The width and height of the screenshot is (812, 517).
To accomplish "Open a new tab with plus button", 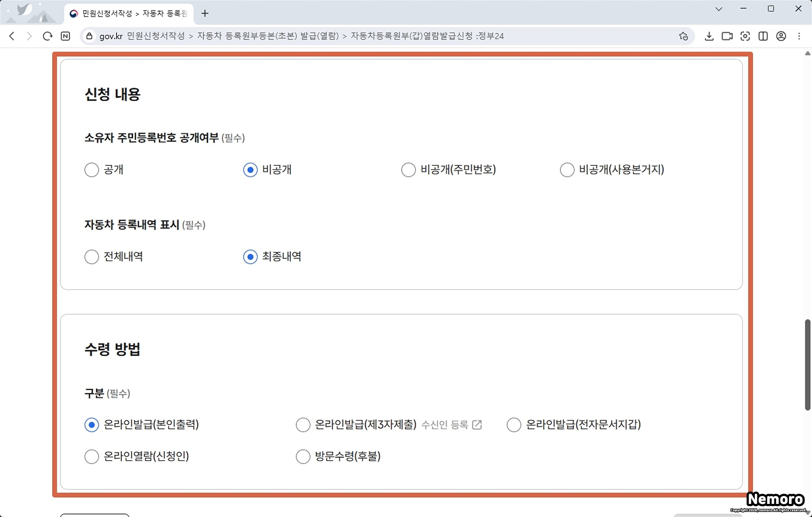I will (x=205, y=13).
